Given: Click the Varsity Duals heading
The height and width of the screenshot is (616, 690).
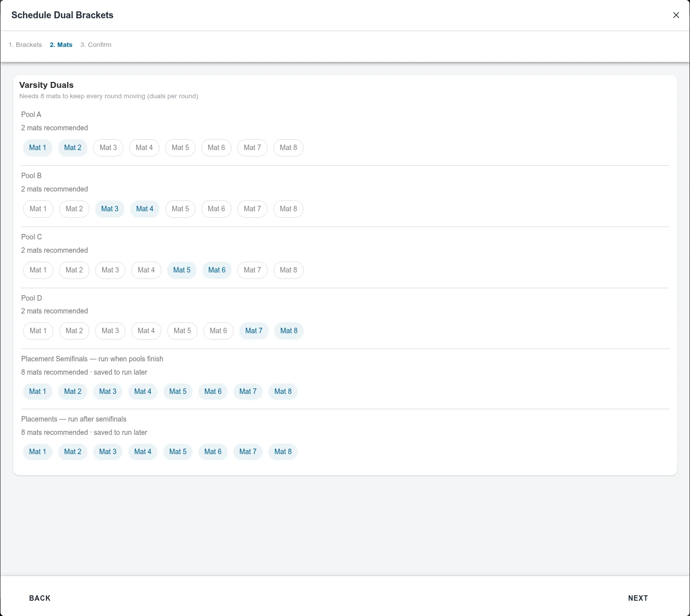Looking at the screenshot, I should click(x=46, y=85).
